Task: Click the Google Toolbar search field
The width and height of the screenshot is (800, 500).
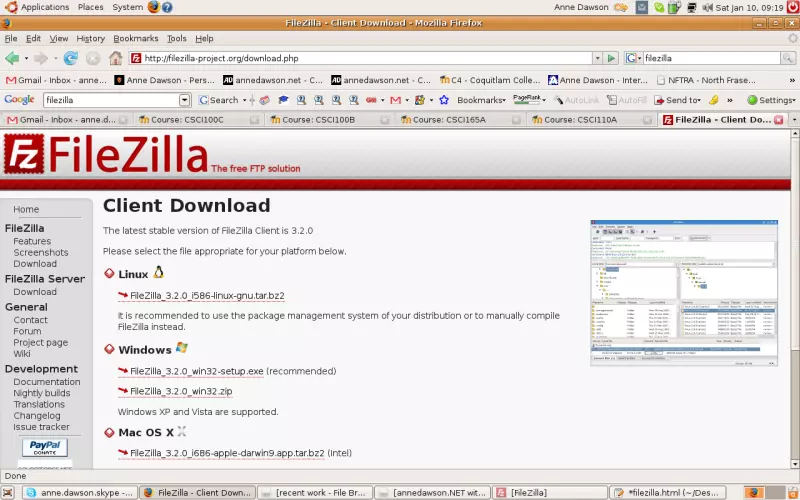Action: coord(111,100)
